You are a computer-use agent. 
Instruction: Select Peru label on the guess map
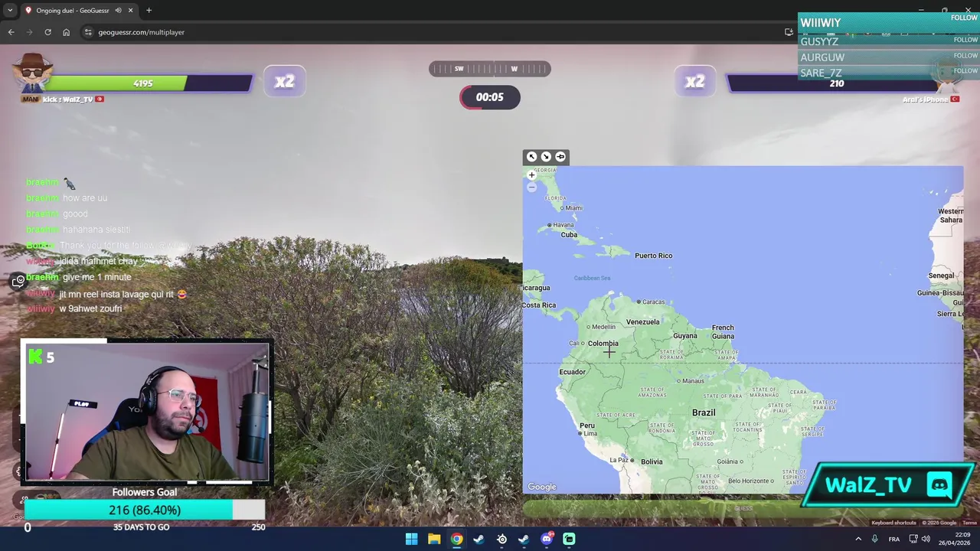[586, 425]
